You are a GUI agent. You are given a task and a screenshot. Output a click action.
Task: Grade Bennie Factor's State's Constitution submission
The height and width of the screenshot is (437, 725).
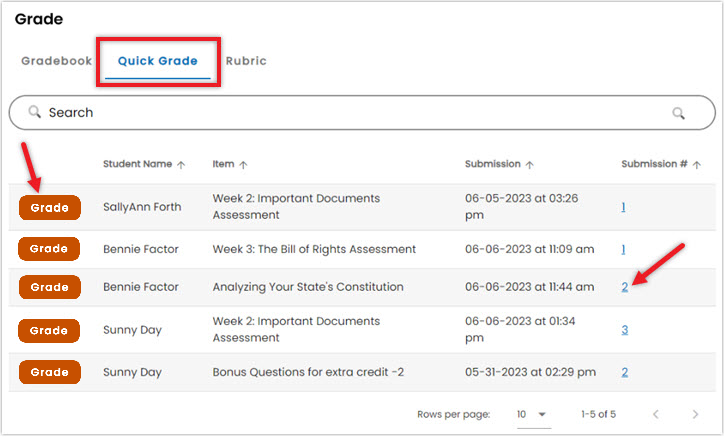tap(49, 287)
